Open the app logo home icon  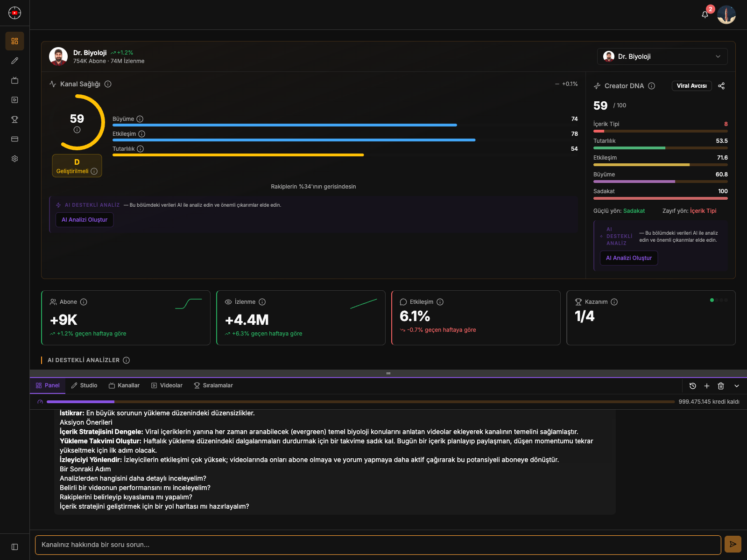tap(14, 13)
